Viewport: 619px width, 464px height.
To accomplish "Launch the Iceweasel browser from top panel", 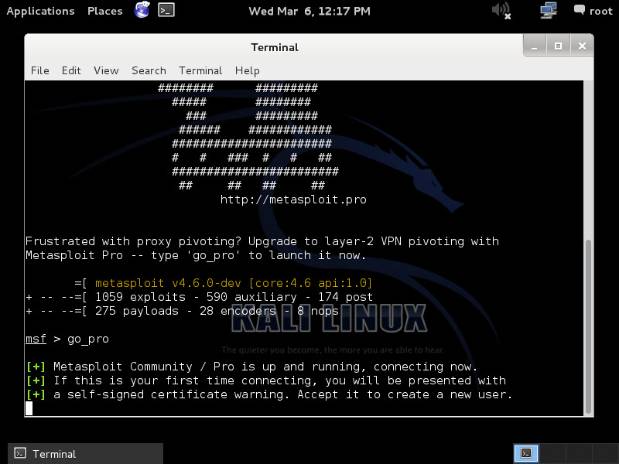I will [141, 11].
